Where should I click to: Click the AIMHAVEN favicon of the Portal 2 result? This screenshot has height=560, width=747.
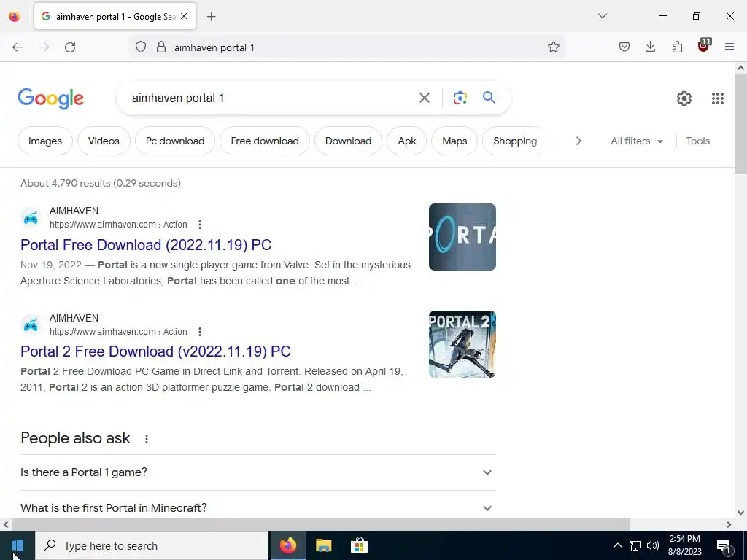pos(31,325)
